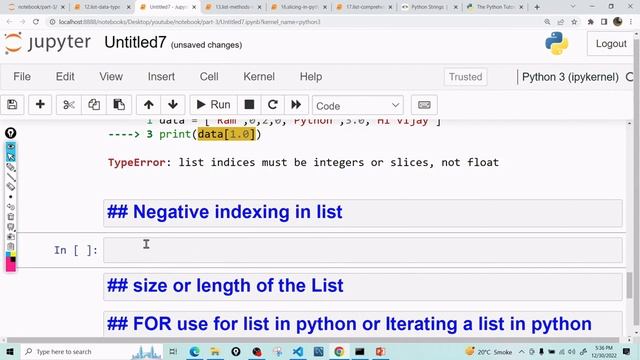The image size is (640, 360).
Task: Switch to The Python Tutorial browser tab
Action: point(495,7)
